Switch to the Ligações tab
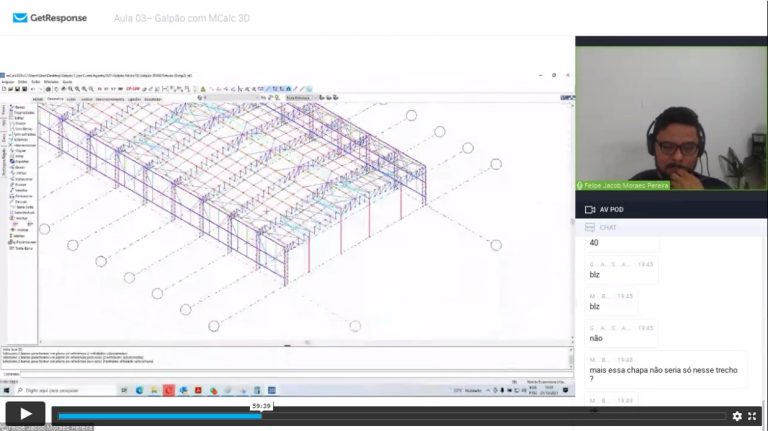 tap(134, 99)
